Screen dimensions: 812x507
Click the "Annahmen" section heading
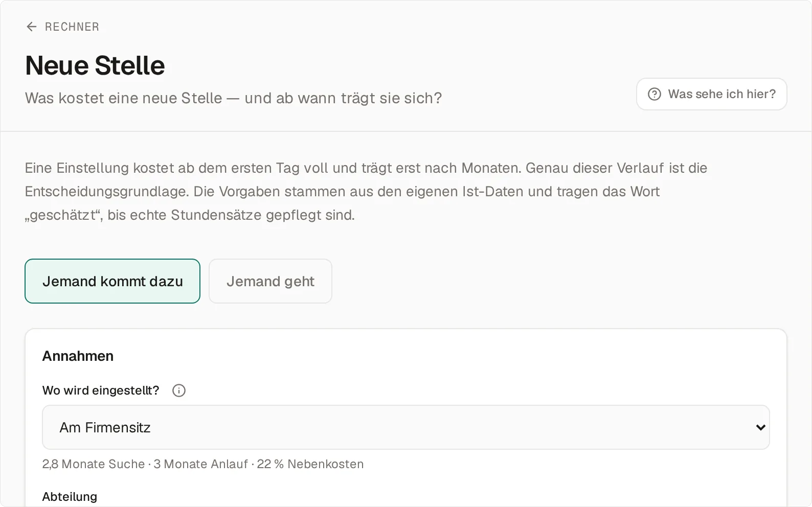point(78,356)
